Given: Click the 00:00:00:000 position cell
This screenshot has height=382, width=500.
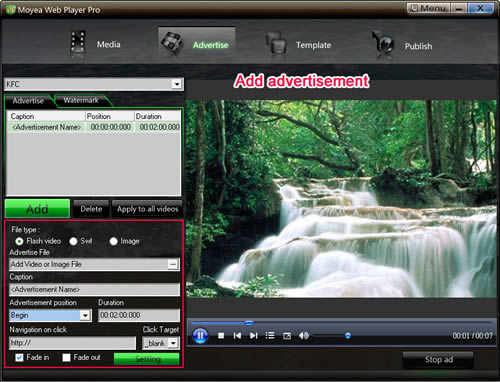Looking at the screenshot, I should click(110, 127).
